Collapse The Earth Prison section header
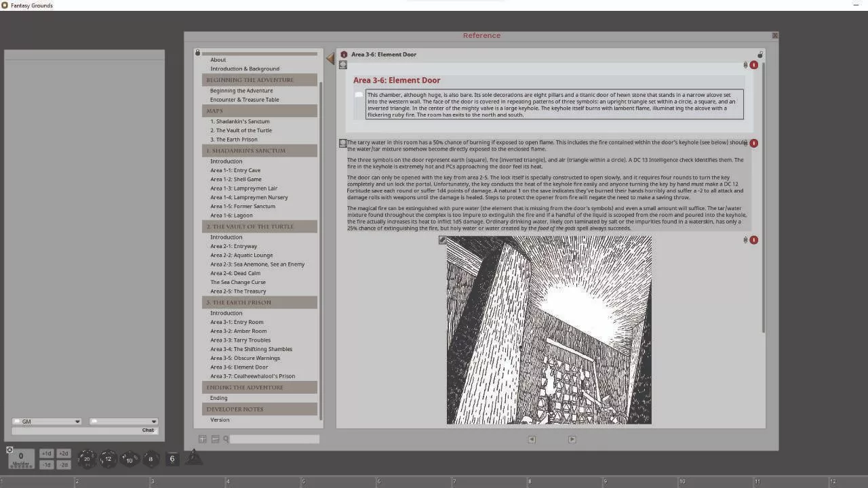Screen dimensions: 868x488 coord(260,302)
